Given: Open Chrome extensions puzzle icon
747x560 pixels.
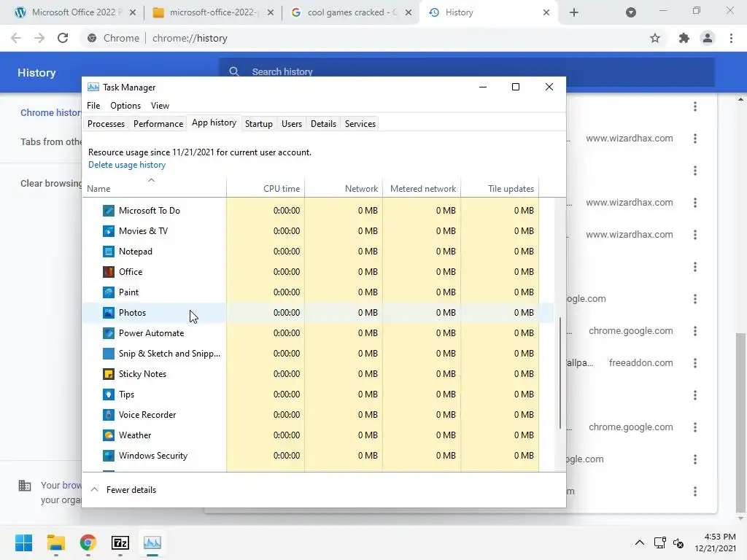Looking at the screenshot, I should [x=684, y=38].
